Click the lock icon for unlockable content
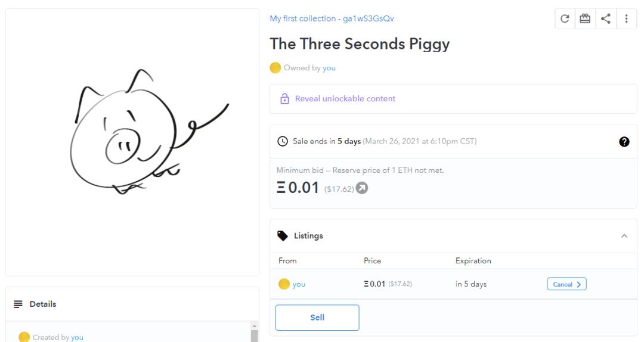Image resolution: width=644 pixels, height=342 pixels. [x=285, y=99]
